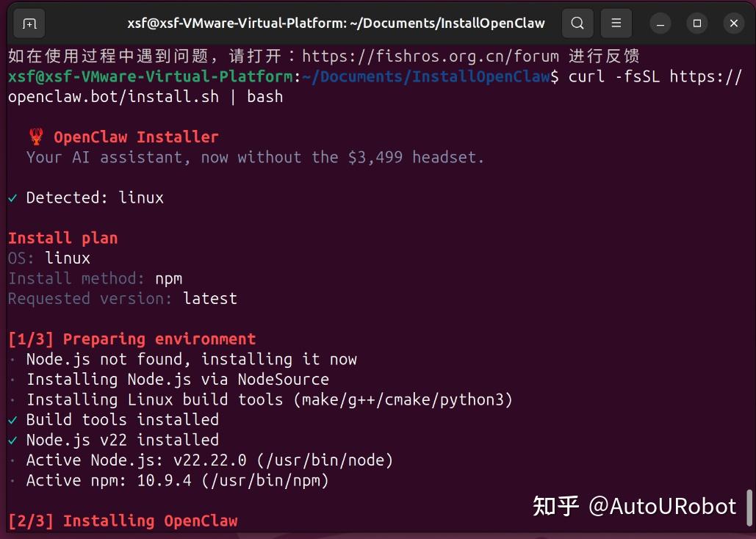Screen dimensions: 756x539
Task: Open the terminal hamburger menu
Action: click(616, 23)
